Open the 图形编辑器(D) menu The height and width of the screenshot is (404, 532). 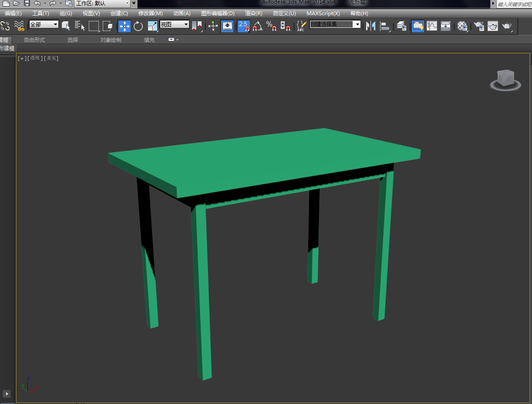(x=218, y=14)
